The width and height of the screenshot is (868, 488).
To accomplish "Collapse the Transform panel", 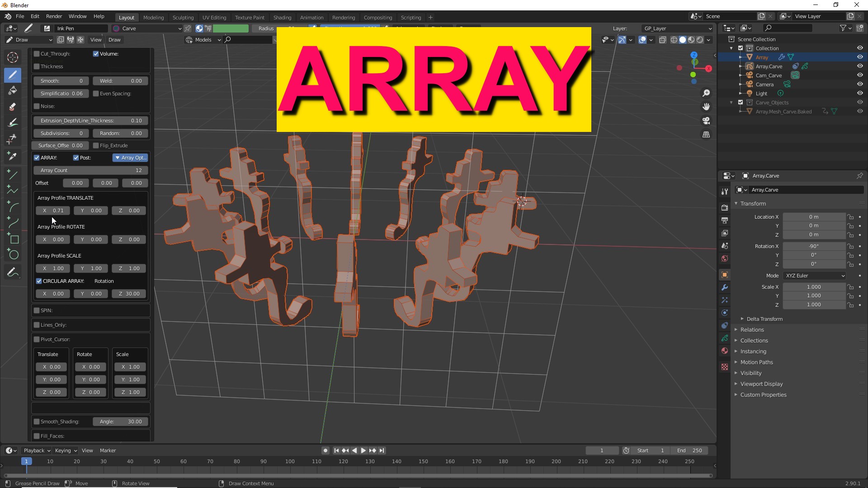I will (753, 204).
